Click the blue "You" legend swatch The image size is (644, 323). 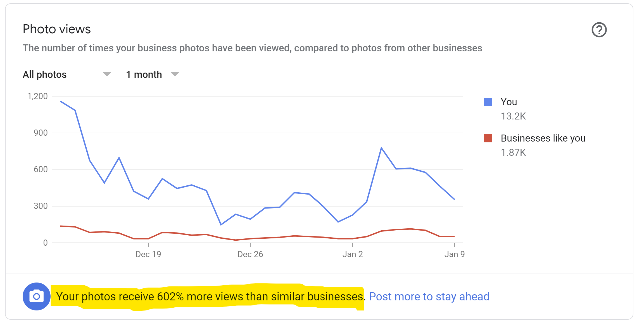point(488,102)
